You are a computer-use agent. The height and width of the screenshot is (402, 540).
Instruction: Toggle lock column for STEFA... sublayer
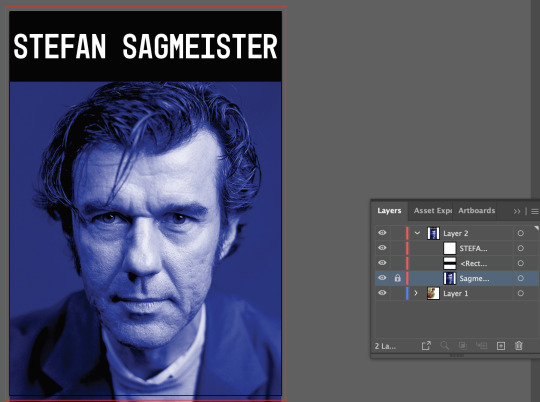tap(397, 248)
